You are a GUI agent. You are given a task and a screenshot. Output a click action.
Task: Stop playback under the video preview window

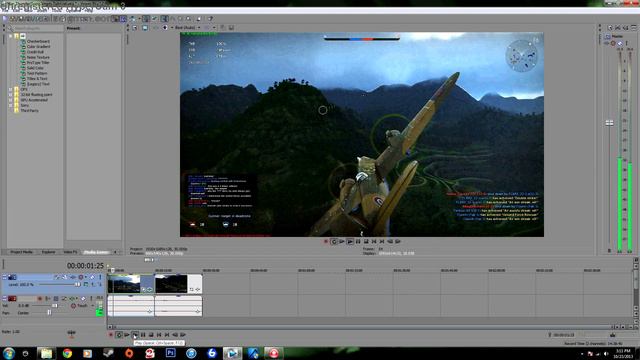[366, 242]
